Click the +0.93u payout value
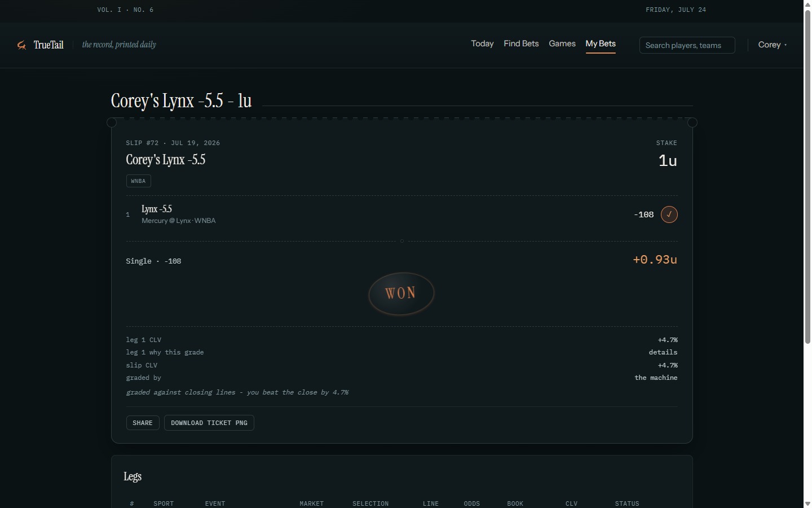Screen dimensions: 812x508 (655, 260)
